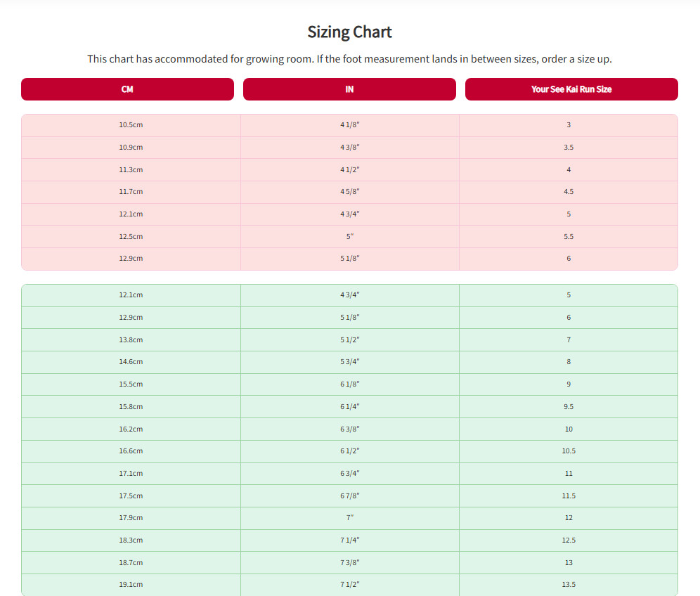Click the 5" inch cell in pink table

click(x=350, y=236)
